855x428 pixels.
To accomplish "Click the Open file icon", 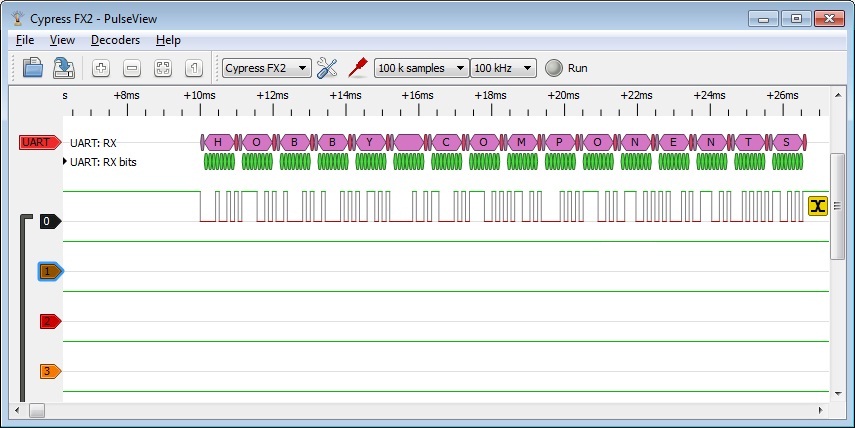I will pyautogui.click(x=33, y=68).
